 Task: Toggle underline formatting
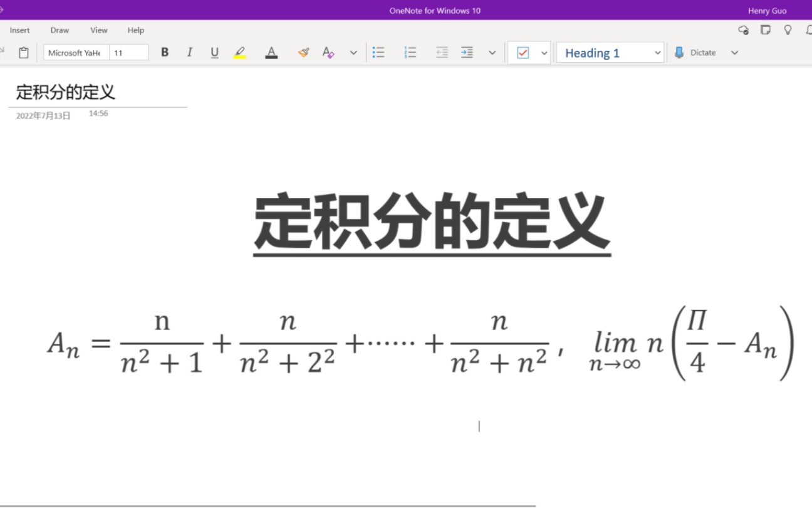point(214,53)
